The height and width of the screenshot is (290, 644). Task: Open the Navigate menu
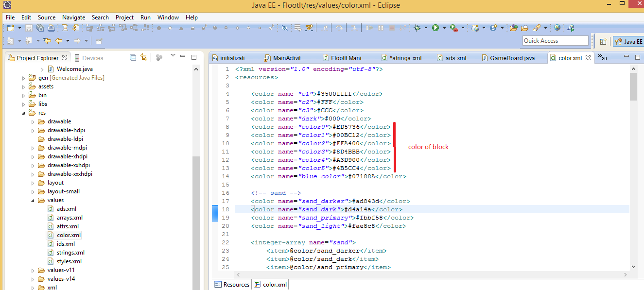pyautogui.click(x=73, y=17)
